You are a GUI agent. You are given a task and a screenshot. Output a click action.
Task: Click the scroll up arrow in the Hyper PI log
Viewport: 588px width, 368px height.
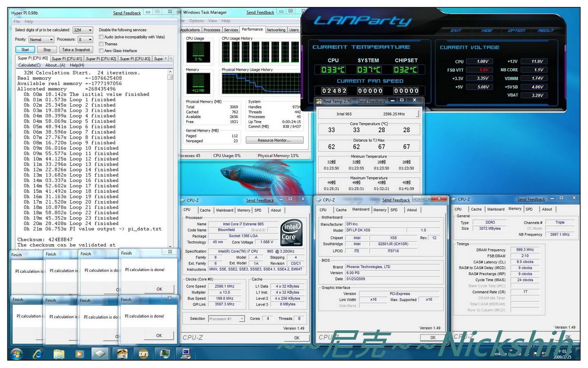pos(170,71)
